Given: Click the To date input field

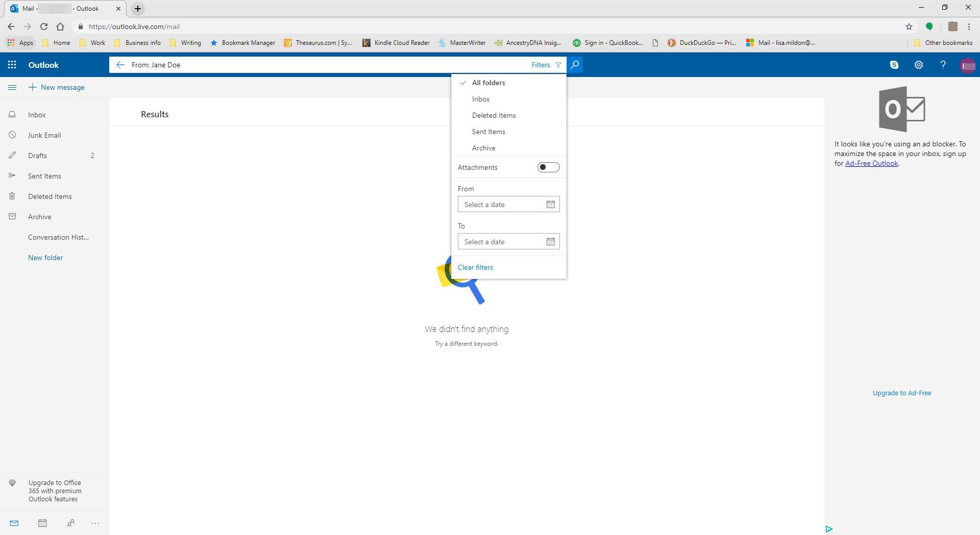Looking at the screenshot, I should click(508, 242).
